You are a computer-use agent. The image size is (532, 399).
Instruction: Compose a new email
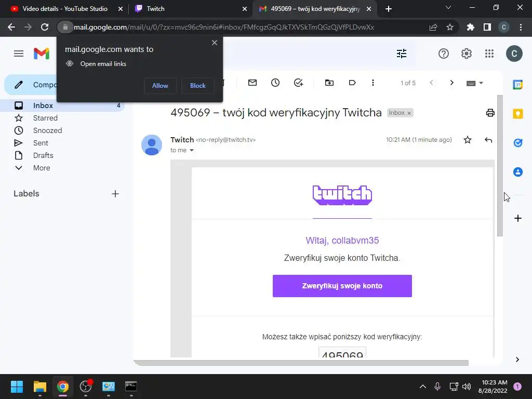pyautogui.click(x=31, y=85)
